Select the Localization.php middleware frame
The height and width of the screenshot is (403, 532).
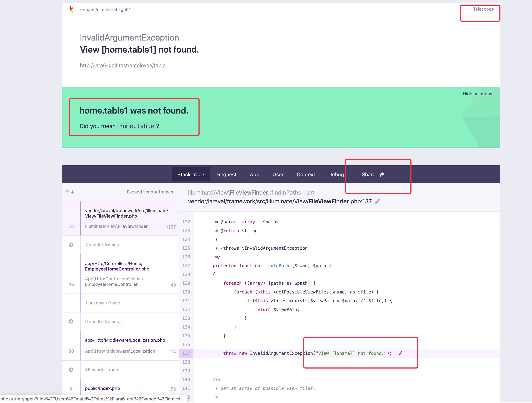click(125, 340)
